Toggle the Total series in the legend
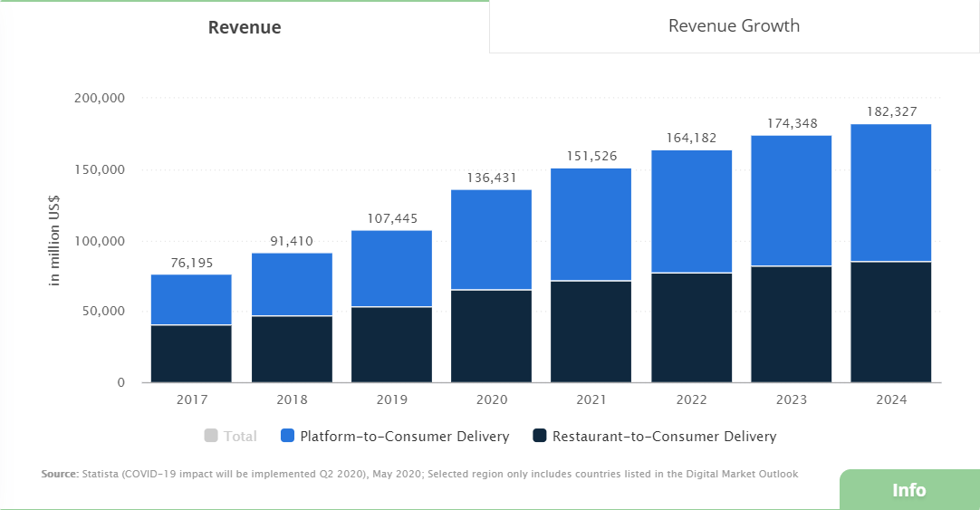This screenshot has height=510, width=980. [231, 437]
